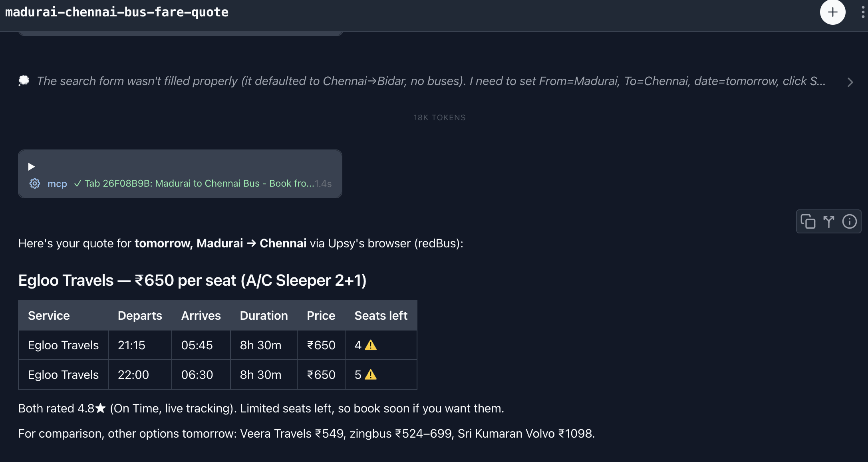Image resolution: width=868 pixels, height=462 pixels.
Task: Click warning icon next to 5 seats
Action: pyautogui.click(x=371, y=374)
